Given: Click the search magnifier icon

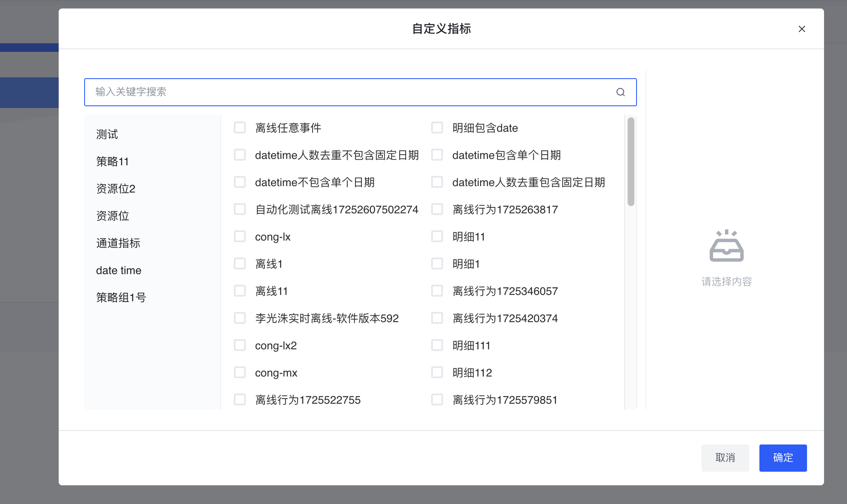Looking at the screenshot, I should [x=620, y=92].
